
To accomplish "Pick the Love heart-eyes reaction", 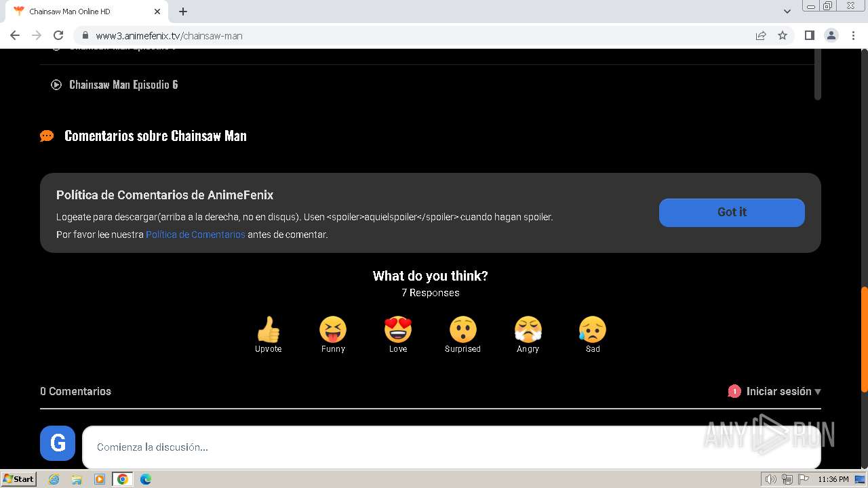I will click(398, 330).
